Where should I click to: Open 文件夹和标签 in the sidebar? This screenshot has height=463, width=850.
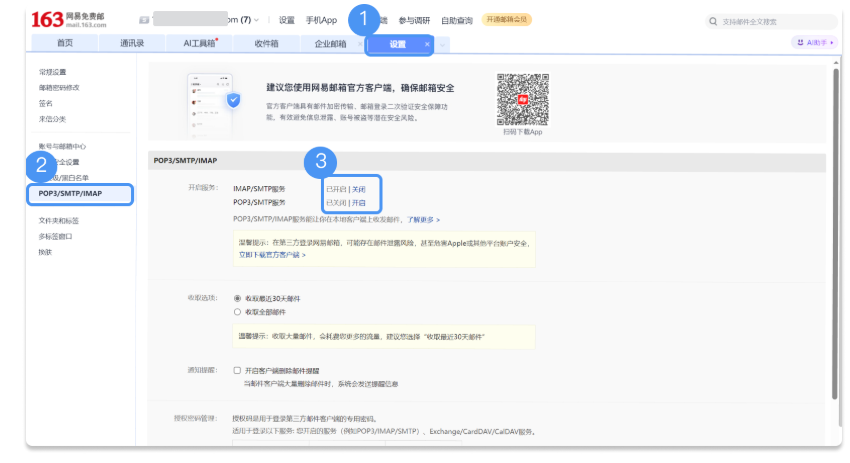pos(59,221)
